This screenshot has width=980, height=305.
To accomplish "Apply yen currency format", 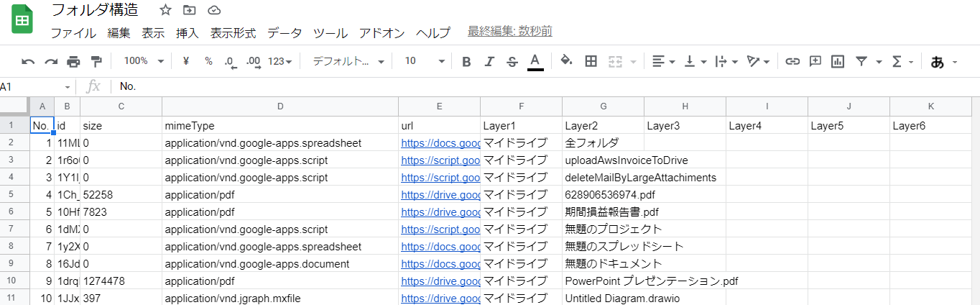I will point(186,61).
